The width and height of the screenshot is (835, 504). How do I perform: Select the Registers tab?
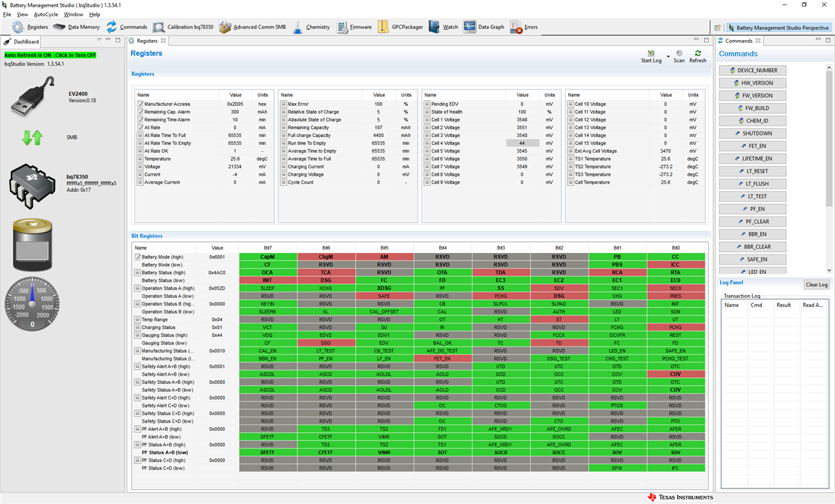point(147,41)
